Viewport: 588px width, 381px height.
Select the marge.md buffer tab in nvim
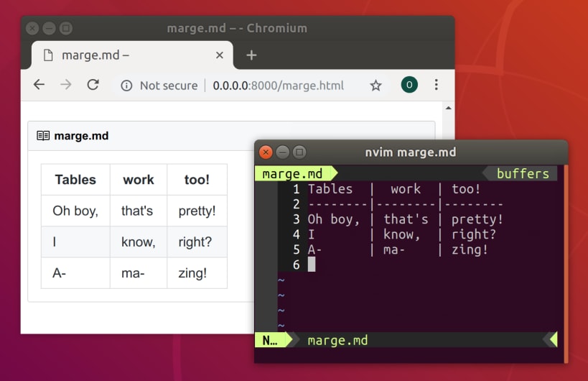296,173
